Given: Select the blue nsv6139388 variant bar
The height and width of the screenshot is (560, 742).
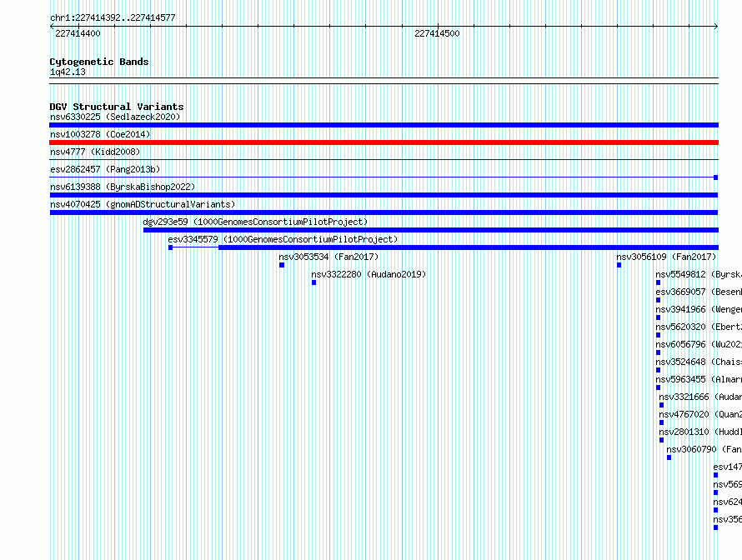Looking at the screenshot, I should tap(384, 195).
